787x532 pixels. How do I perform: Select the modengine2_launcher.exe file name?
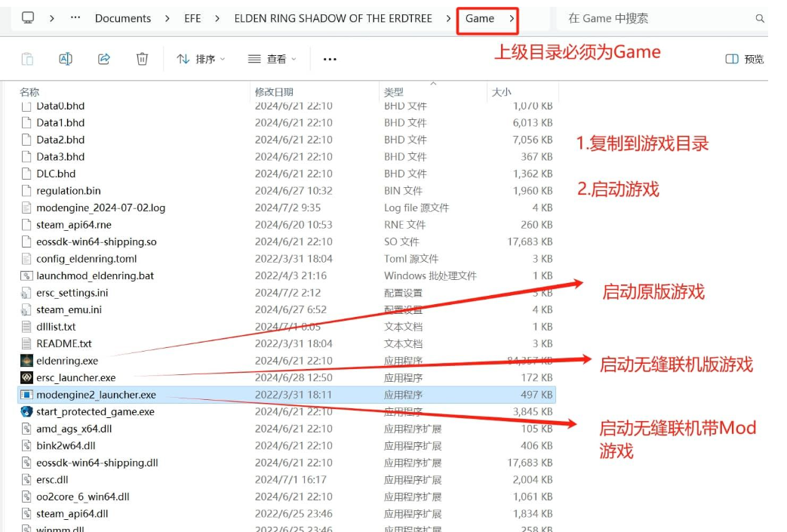pyautogui.click(x=96, y=395)
